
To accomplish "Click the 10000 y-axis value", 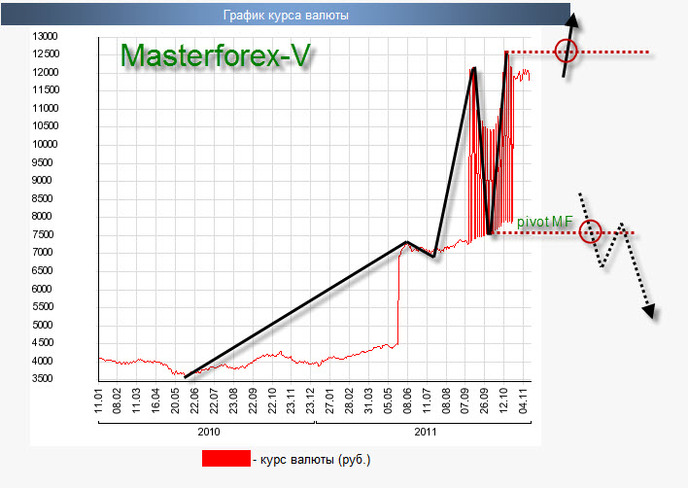I will [x=45, y=144].
